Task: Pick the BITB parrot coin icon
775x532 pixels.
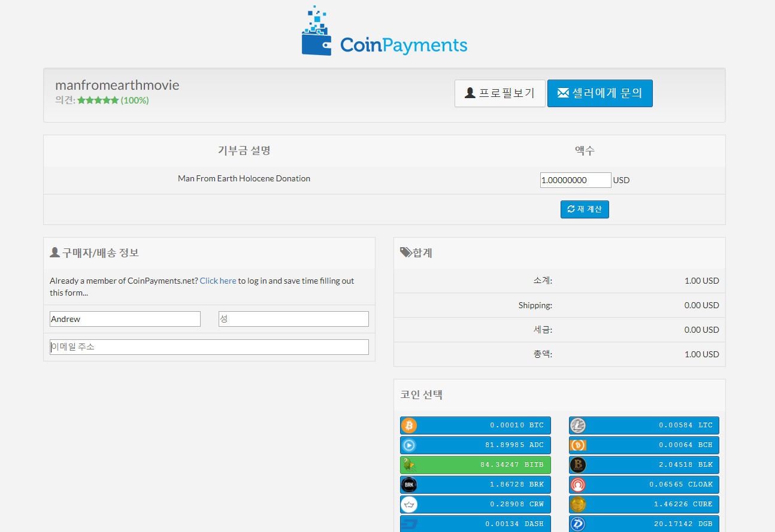Action: point(409,465)
